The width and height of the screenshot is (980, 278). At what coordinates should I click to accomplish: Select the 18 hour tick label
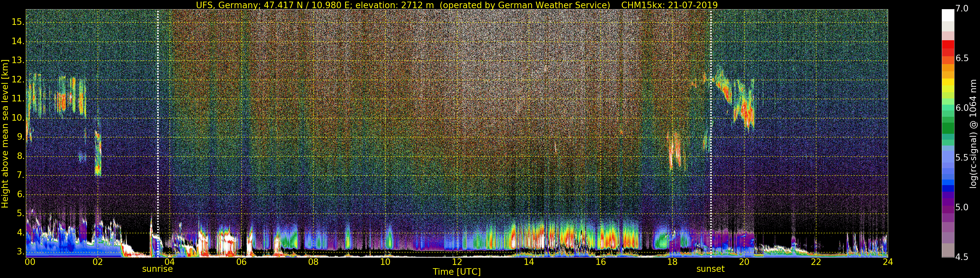click(672, 262)
